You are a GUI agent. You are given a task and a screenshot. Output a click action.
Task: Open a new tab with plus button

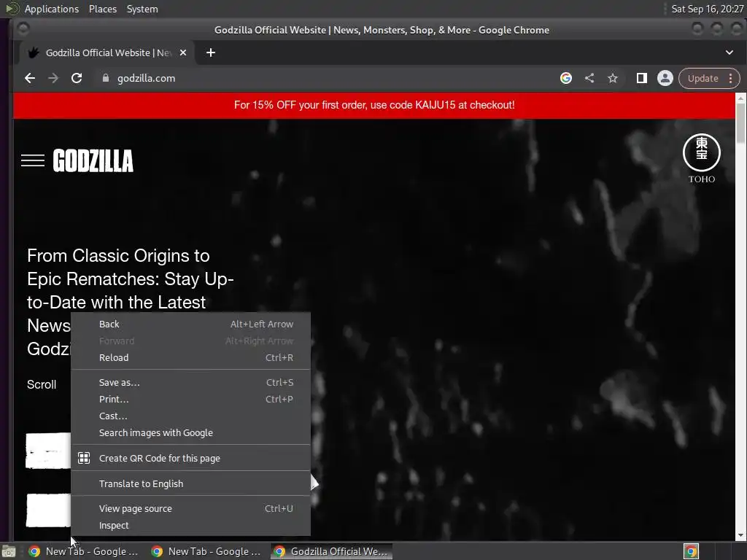(211, 52)
